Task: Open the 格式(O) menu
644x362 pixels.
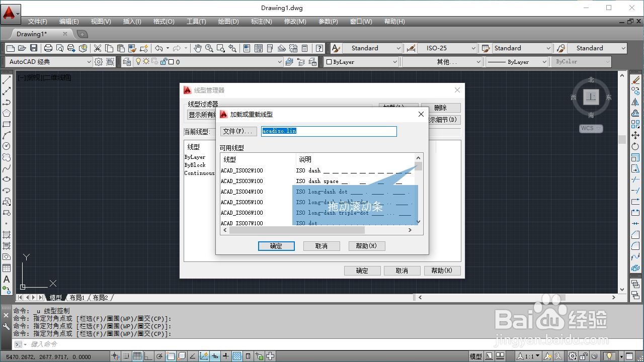Action: pyautogui.click(x=164, y=22)
